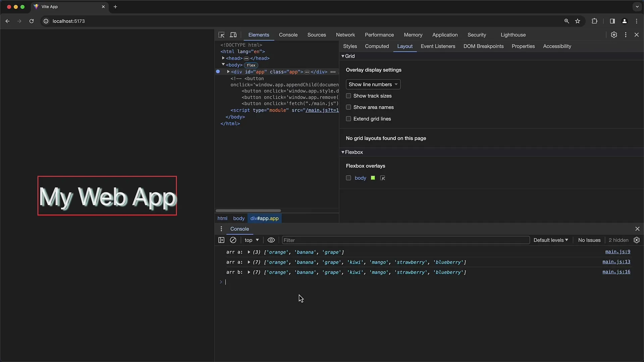Viewport: 644px width, 362px height.
Task: Open the console drawer three-dot menu
Action: coord(221,229)
